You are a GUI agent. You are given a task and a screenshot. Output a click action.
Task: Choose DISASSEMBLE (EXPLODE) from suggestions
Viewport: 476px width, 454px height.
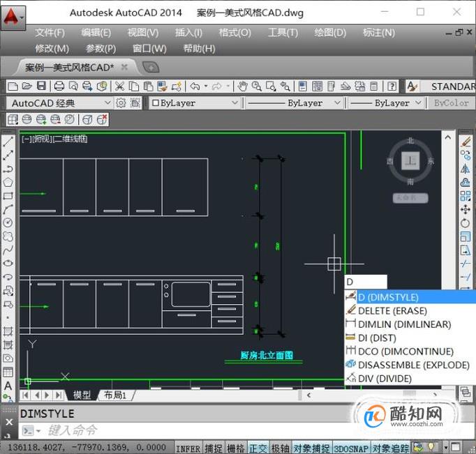click(410, 365)
